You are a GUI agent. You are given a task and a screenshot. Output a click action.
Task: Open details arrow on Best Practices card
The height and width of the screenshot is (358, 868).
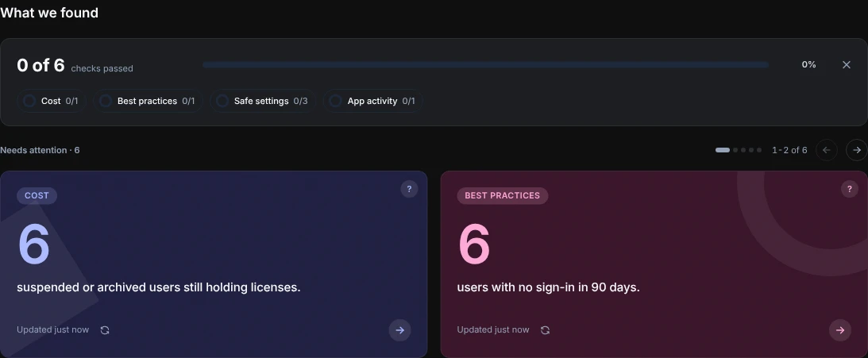pos(839,330)
